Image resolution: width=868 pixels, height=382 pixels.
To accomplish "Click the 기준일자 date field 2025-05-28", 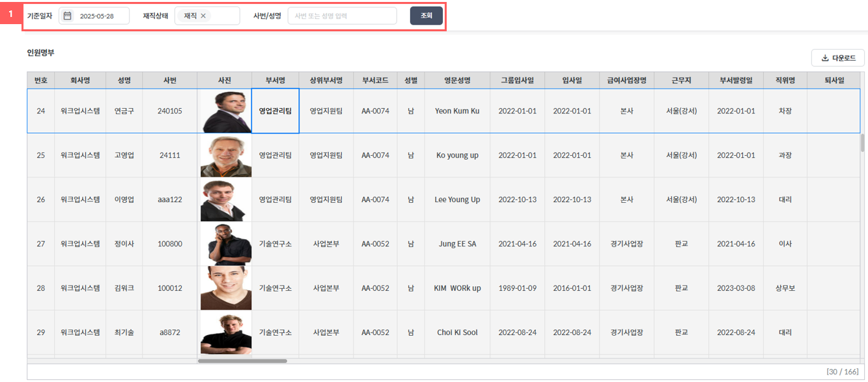I will click(x=94, y=16).
